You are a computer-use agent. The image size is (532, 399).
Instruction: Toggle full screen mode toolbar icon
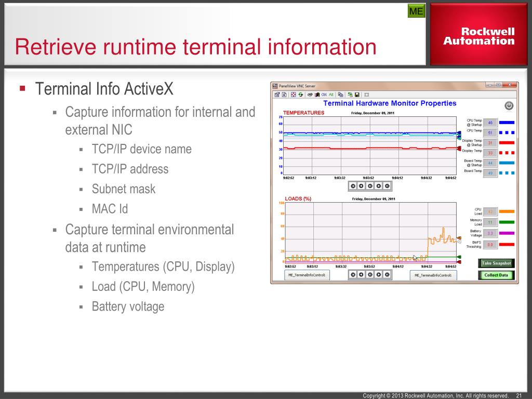pyautogui.click(x=294, y=95)
